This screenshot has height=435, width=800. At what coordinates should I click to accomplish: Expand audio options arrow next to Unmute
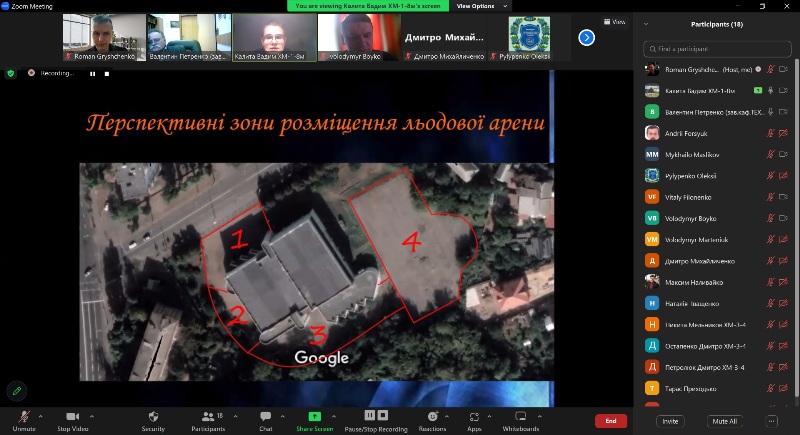(x=43, y=414)
